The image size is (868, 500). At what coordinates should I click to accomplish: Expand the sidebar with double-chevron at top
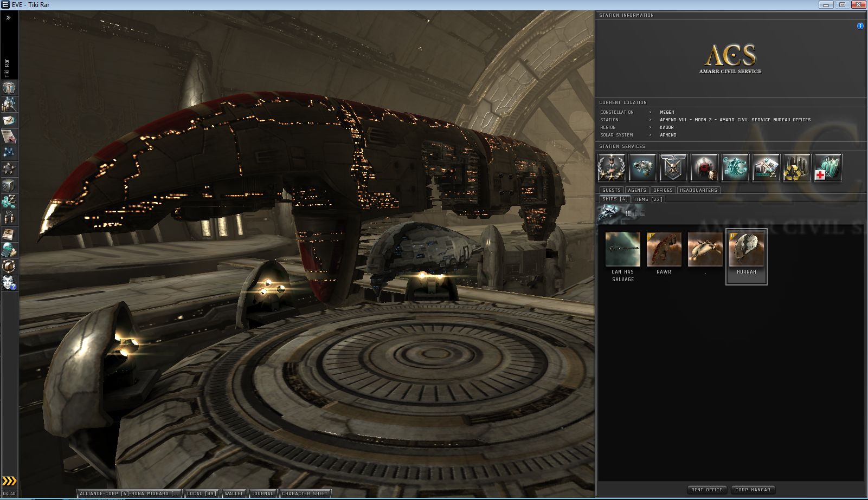[9, 17]
